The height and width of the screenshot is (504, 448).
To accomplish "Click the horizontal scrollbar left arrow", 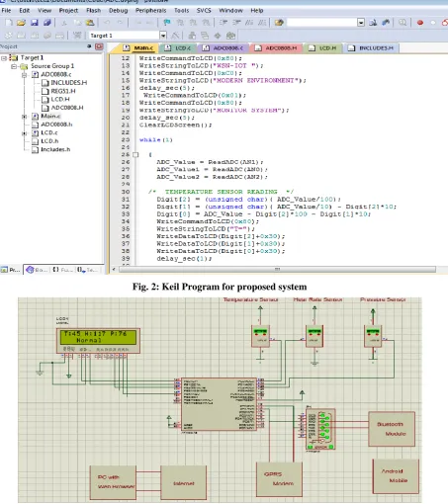I will 114,270.
